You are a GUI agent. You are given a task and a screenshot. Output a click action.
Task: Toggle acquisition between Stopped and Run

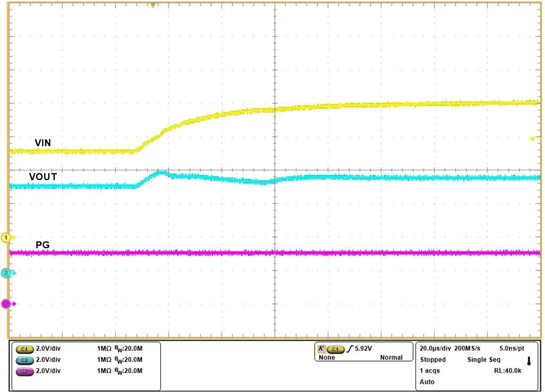pos(433,360)
